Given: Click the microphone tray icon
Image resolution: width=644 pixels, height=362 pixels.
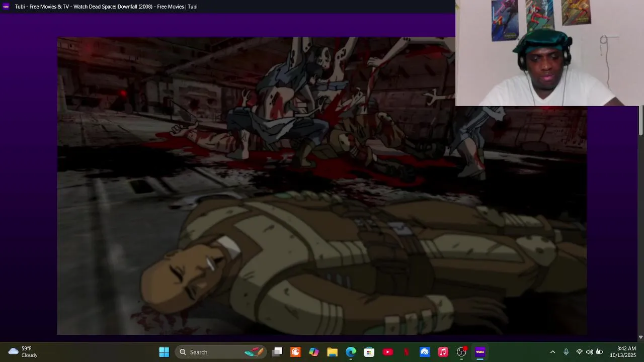Looking at the screenshot, I should pyautogui.click(x=566, y=352).
